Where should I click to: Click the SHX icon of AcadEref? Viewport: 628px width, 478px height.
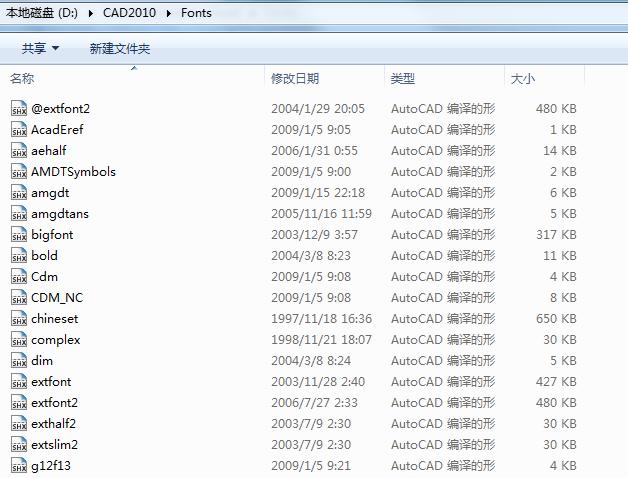[x=19, y=129]
